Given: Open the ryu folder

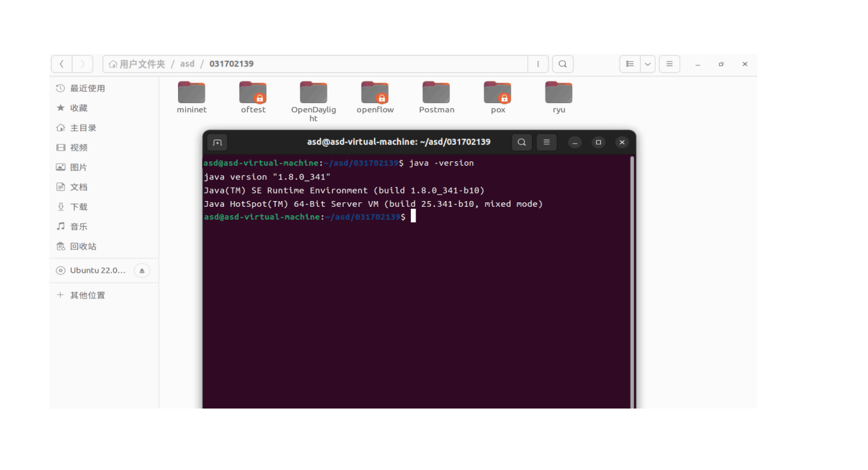Looking at the screenshot, I should (559, 97).
